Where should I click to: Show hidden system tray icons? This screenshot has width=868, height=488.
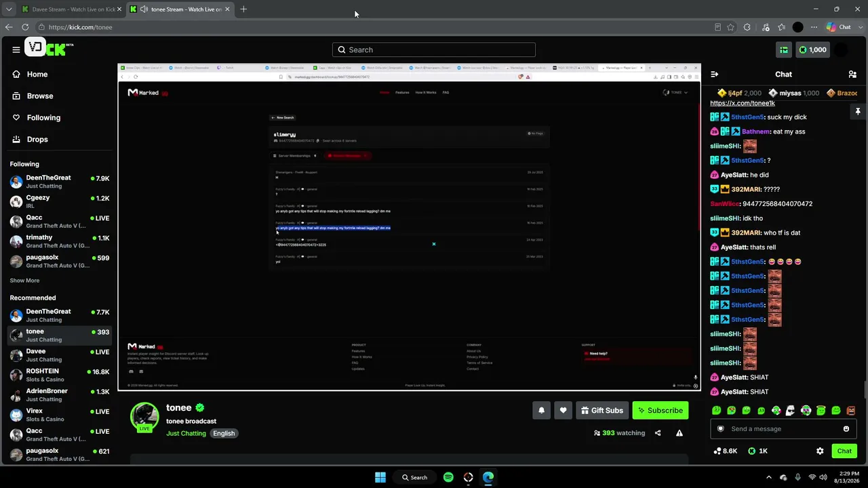coord(768,477)
